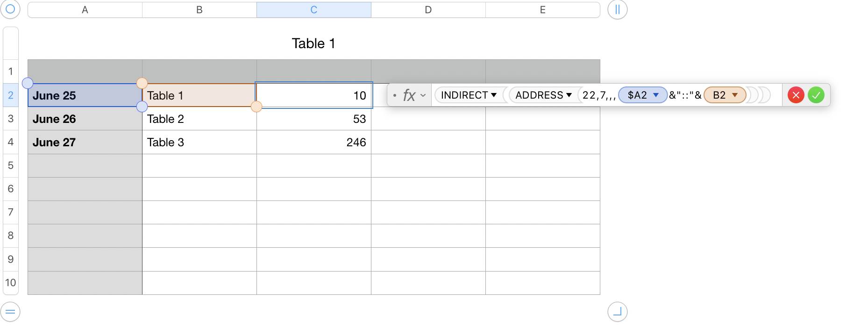Click the add row handle

(10, 312)
